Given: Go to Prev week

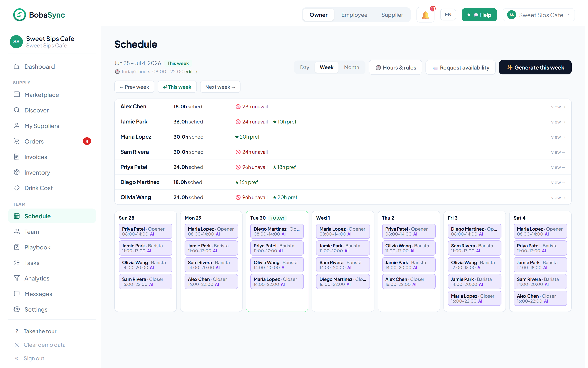Looking at the screenshot, I should tap(134, 87).
